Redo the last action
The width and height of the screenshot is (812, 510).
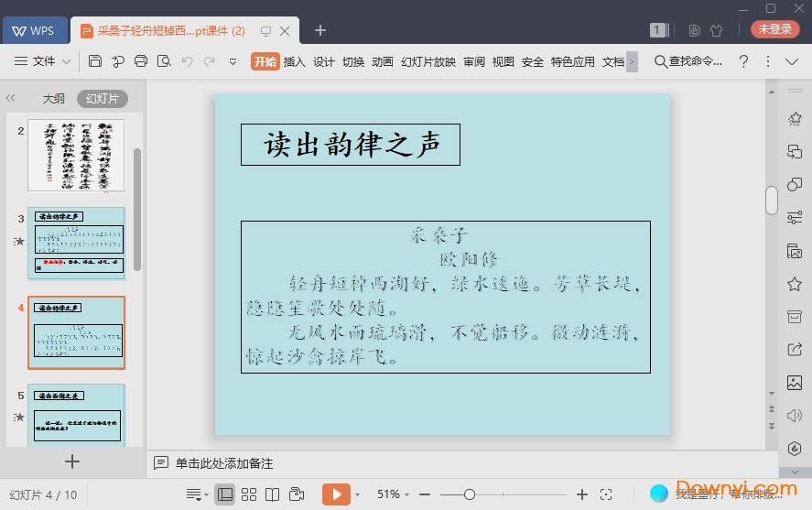point(210,61)
